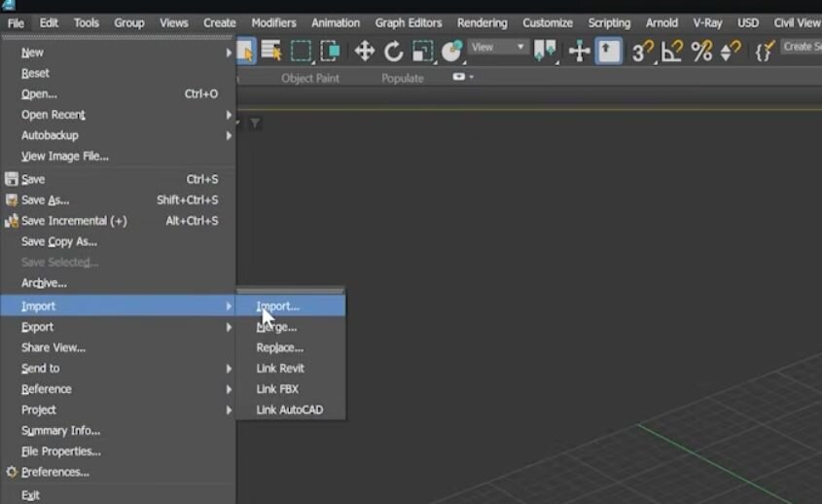Toggle Window/Crossing selection icon
Screen dimensions: 822x504
pos(331,51)
